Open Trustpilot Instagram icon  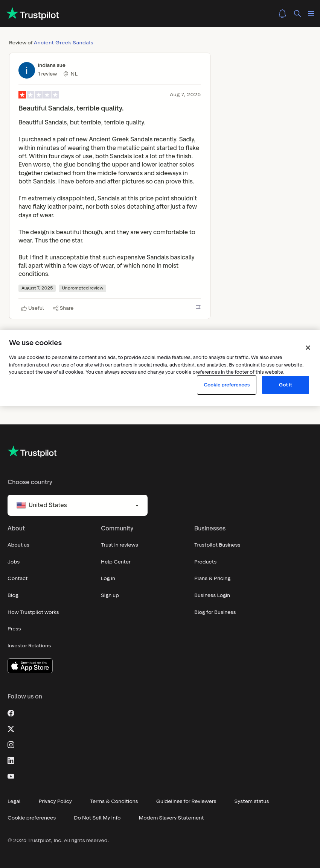click(x=11, y=745)
